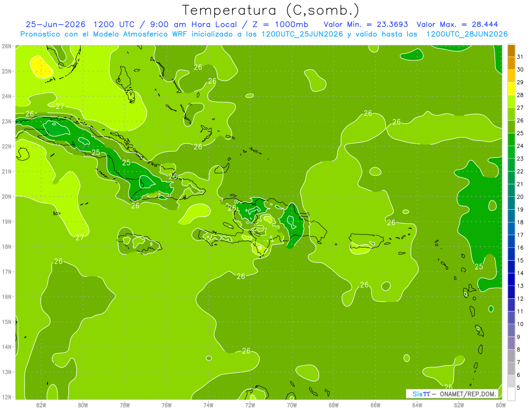Select the date '25-Jun-2026' in the header
Screen dimensions: 532x411
pyautogui.click(x=56, y=24)
